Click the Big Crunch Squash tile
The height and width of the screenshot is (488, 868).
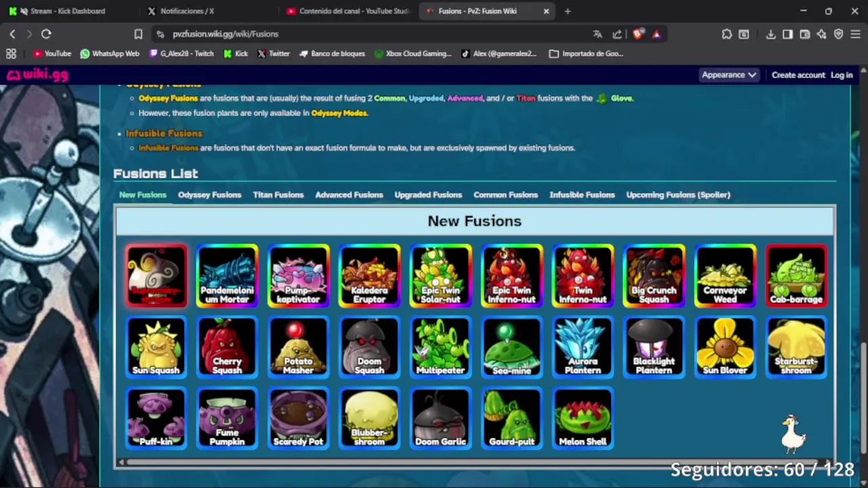click(654, 276)
